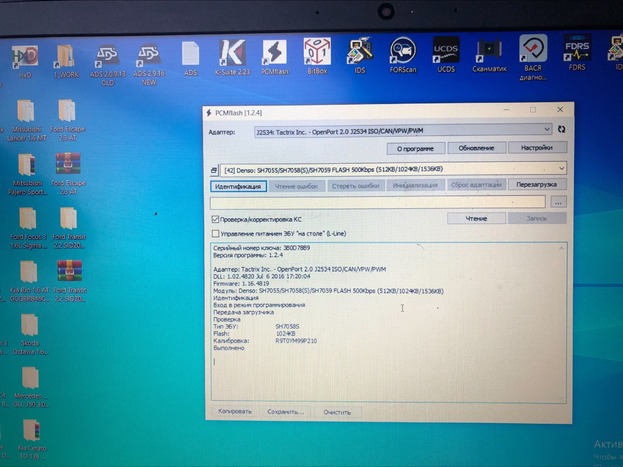Launch the Сканматик desktop shortcut

tap(489, 53)
